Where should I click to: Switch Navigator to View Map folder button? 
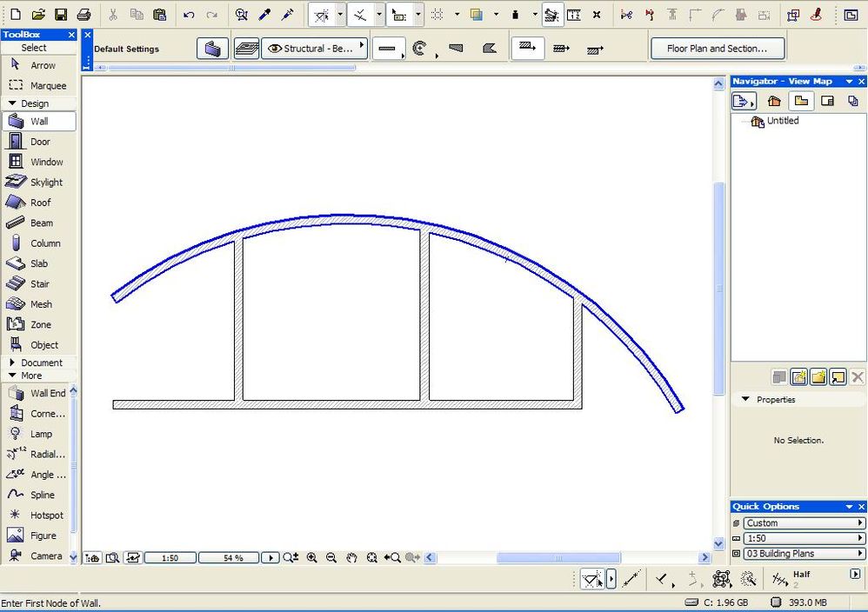tap(801, 101)
